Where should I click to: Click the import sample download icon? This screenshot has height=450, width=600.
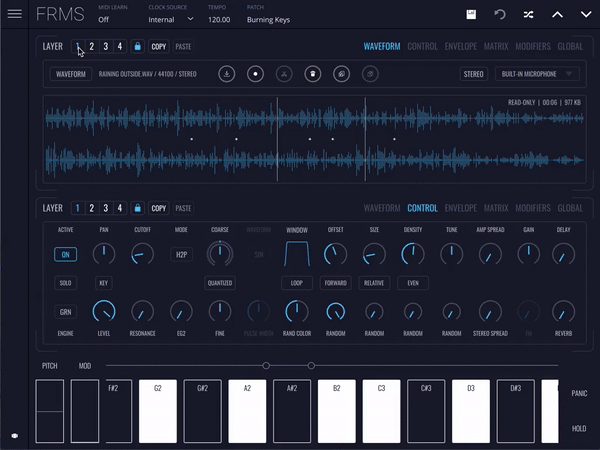click(x=227, y=74)
